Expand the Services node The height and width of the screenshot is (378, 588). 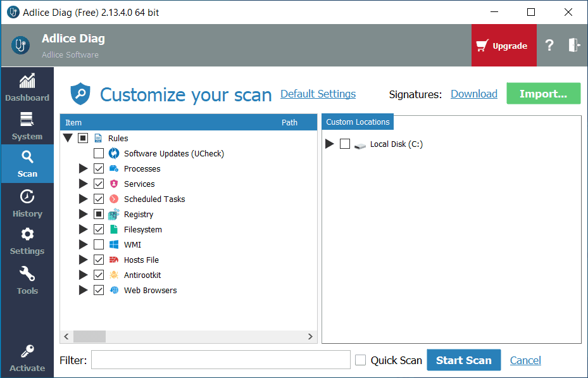click(x=83, y=184)
